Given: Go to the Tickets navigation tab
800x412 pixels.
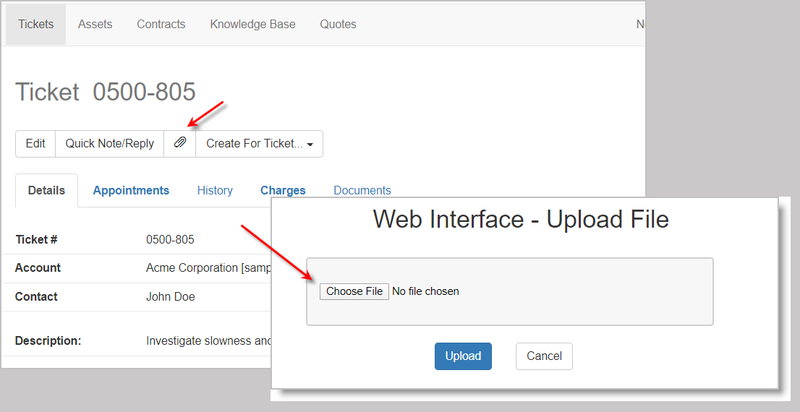Looking at the screenshot, I should pos(36,24).
